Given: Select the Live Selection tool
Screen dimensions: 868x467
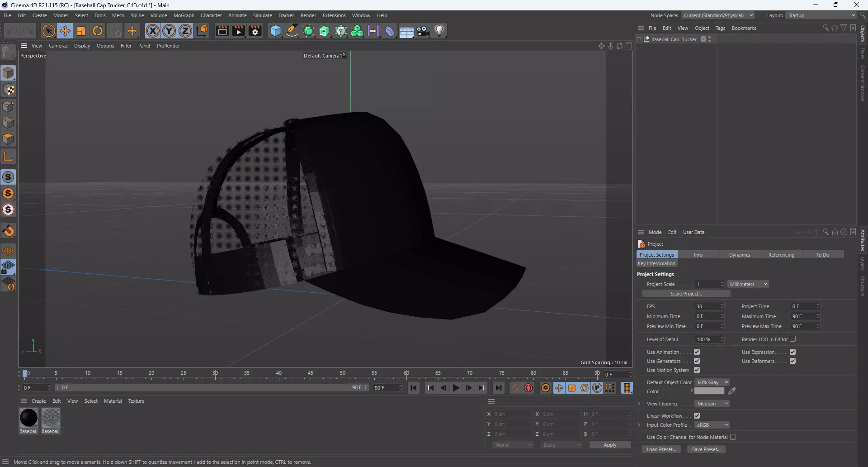Looking at the screenshot, I should pos(48,31).
